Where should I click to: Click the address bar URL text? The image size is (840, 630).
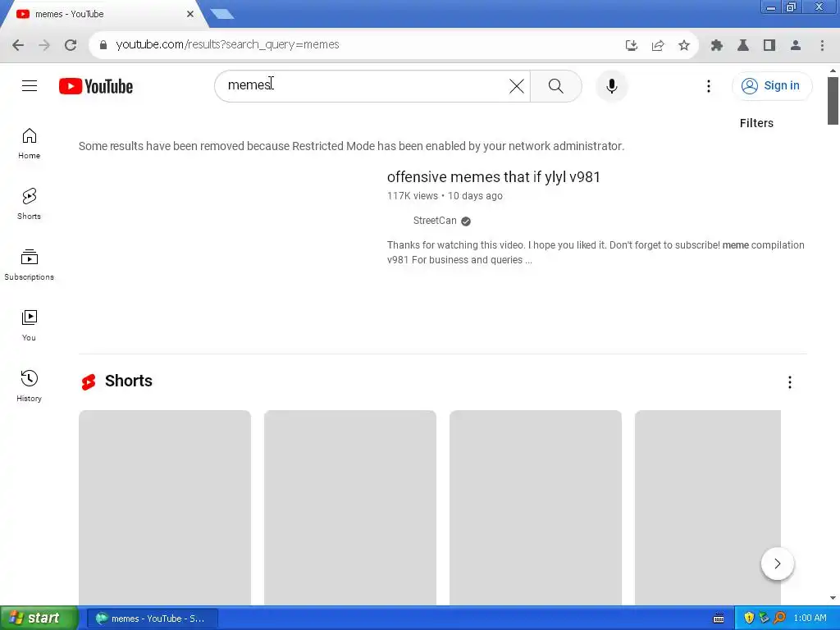coord(227,45)
